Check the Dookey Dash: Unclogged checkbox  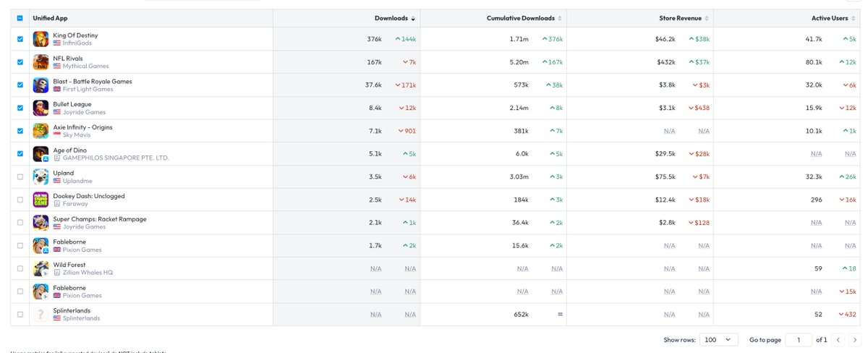click(20, 200)
